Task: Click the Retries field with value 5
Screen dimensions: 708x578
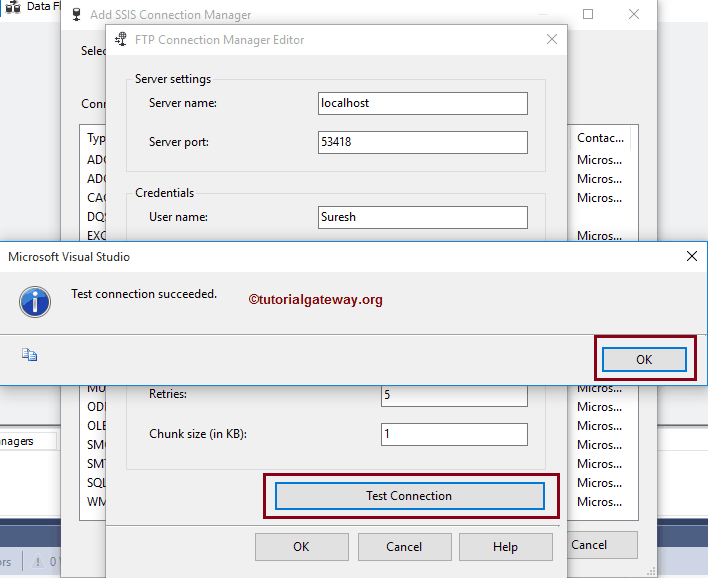Action: coord(454,396)
